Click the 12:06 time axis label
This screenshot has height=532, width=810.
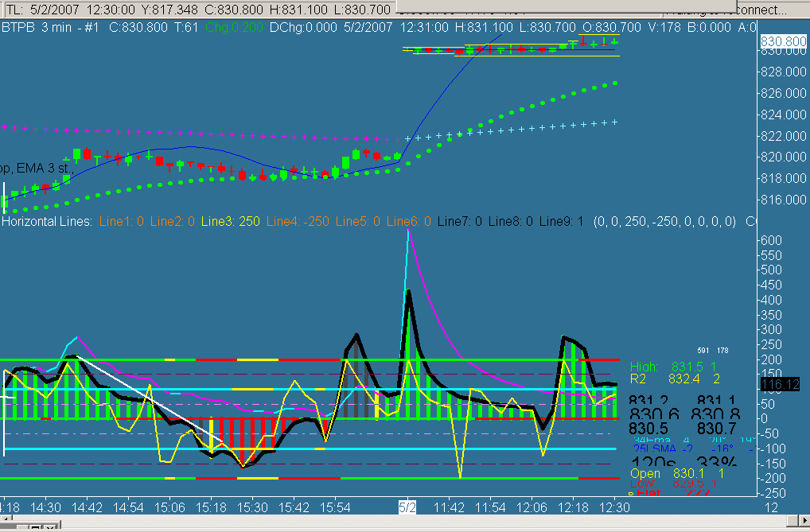(532, 507)
